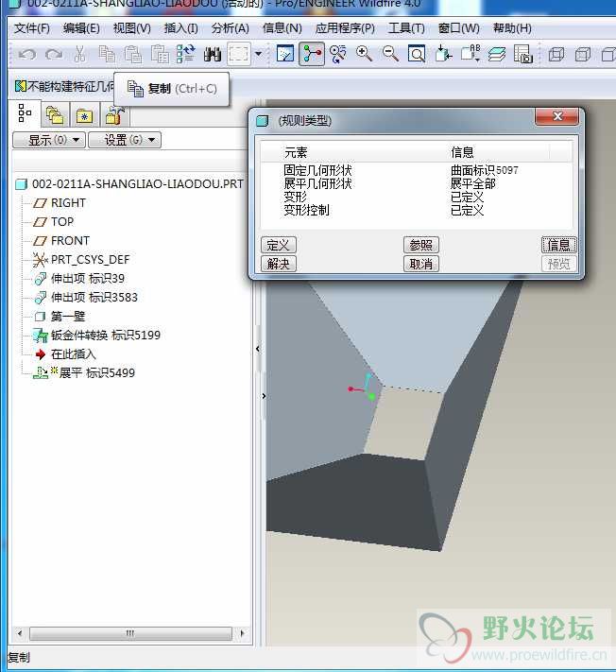Switch to Connections tab
This screenshot has height=672, width=616.
114,115
